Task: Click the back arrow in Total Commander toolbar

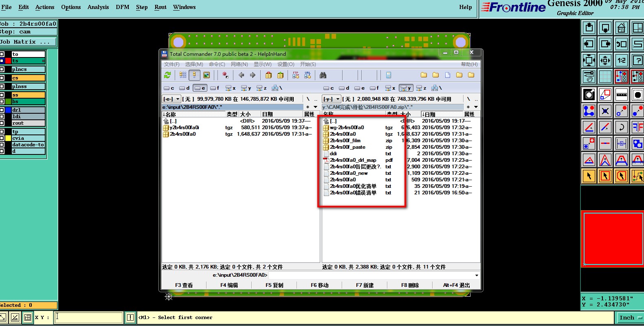Action: click(241, 75)
